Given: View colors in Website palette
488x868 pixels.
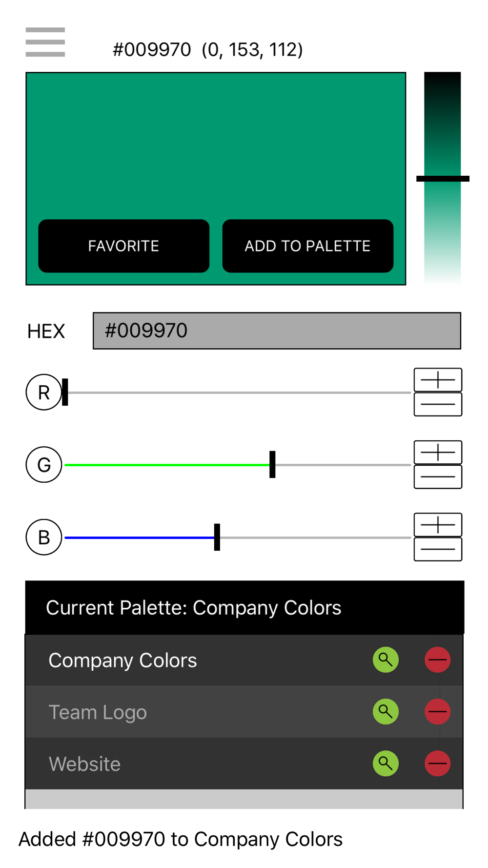Looking at the screenshot, I should [x=386, y=764].
